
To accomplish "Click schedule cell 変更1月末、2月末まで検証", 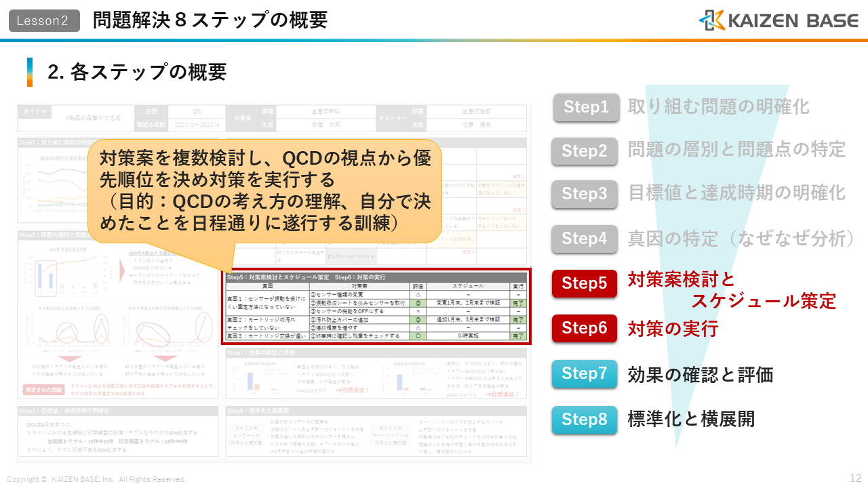I will point(468,303).
